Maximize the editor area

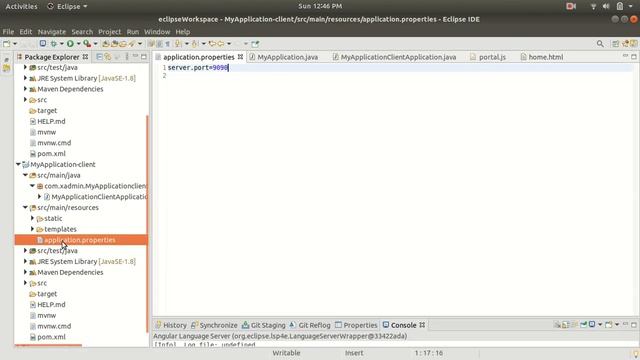[x=633, y=56]
